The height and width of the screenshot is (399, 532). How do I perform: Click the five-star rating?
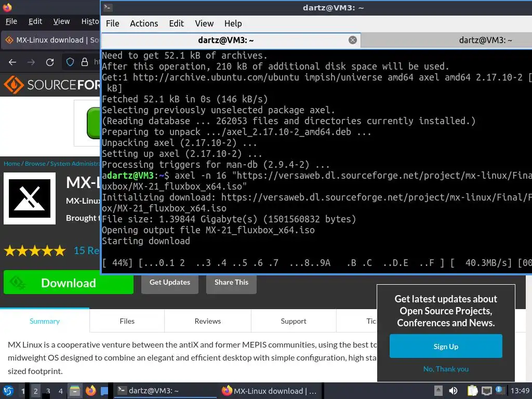pos(35,251)
